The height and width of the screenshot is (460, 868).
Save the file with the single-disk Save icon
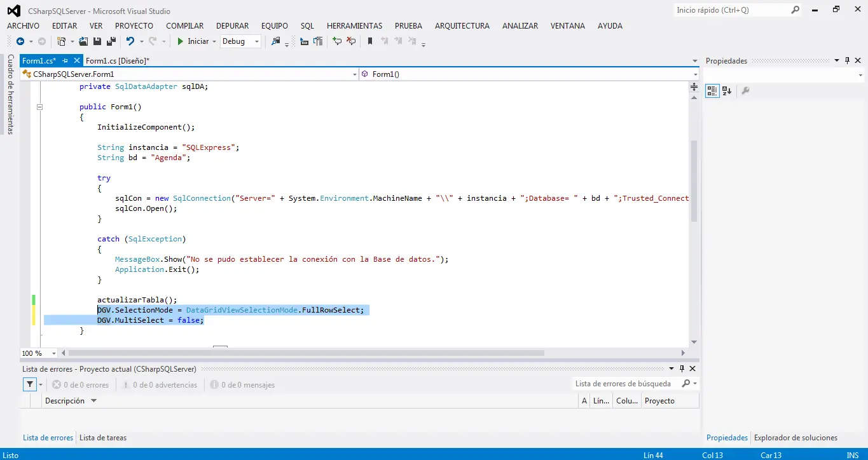click(97, 41)
